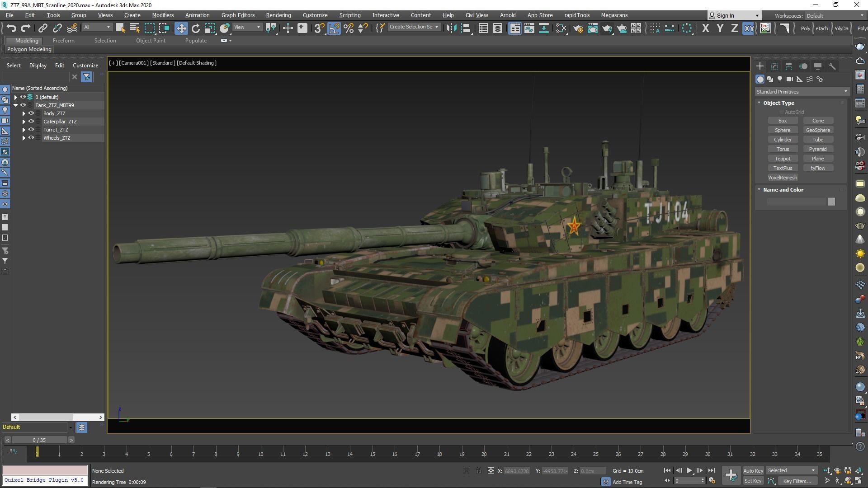This screenshot has width=868, height=488.
Task: Switch to the Lights category icon
Action: (780, 79)
